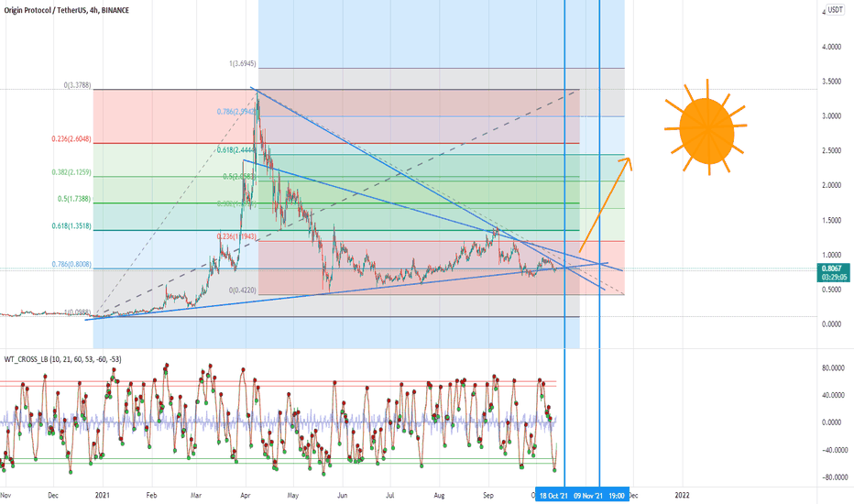The image size is (854, 504).
Task: Click the green 0.382(2.1259) Fib label
Action: tap(71, 172)
